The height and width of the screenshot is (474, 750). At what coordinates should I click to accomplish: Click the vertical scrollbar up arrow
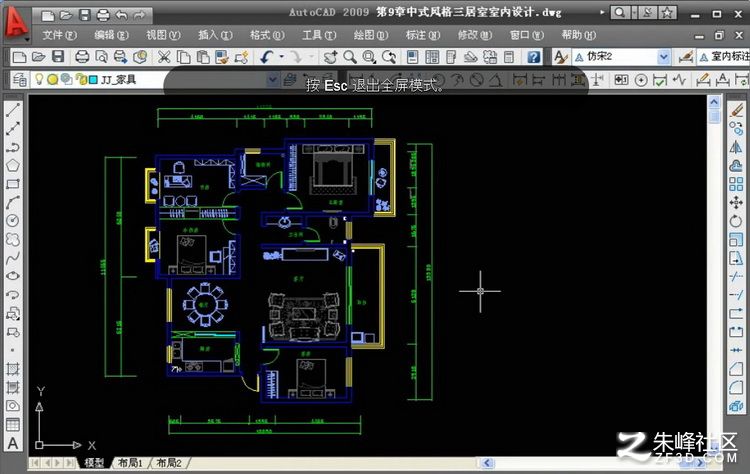click(714, 102)
